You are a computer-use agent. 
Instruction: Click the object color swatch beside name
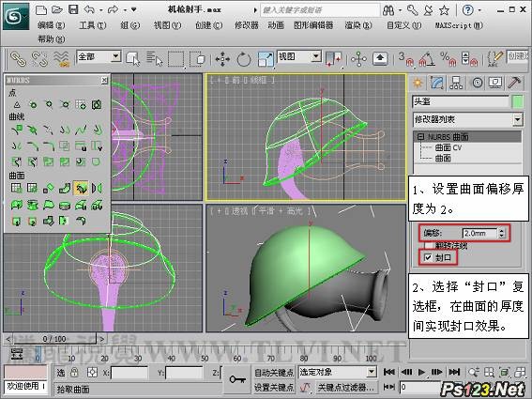tap(517, 102)
